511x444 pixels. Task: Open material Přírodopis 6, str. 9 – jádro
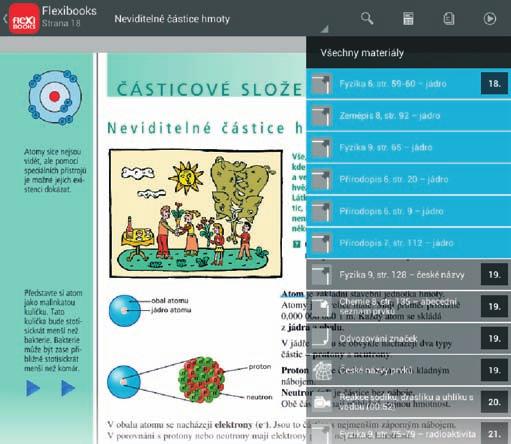click(408, 211)
